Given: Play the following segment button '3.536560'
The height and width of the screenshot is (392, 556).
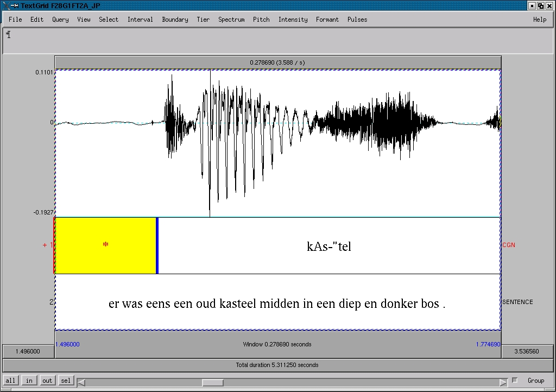Looking at the screenshot, I should pos(527,351).
